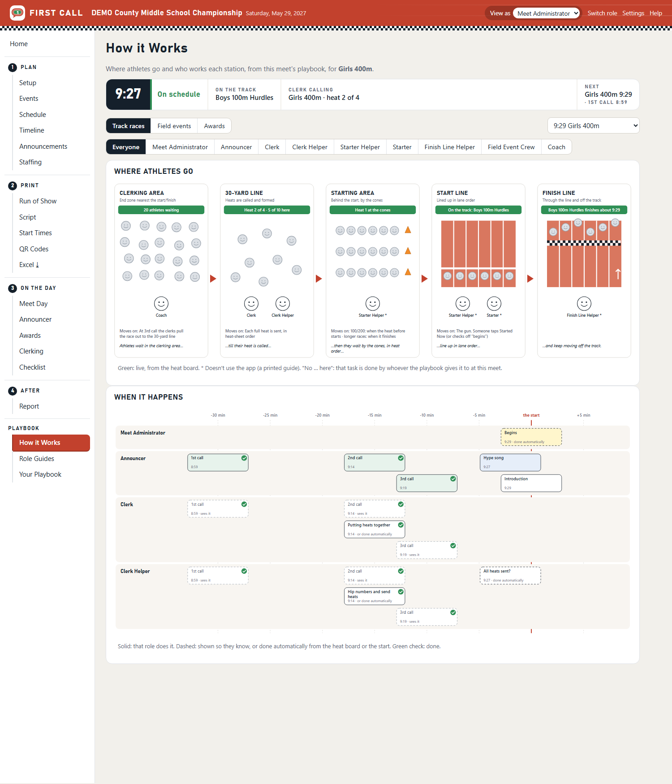
Task: Click the white up arrow on finish track
Action: 618,274
